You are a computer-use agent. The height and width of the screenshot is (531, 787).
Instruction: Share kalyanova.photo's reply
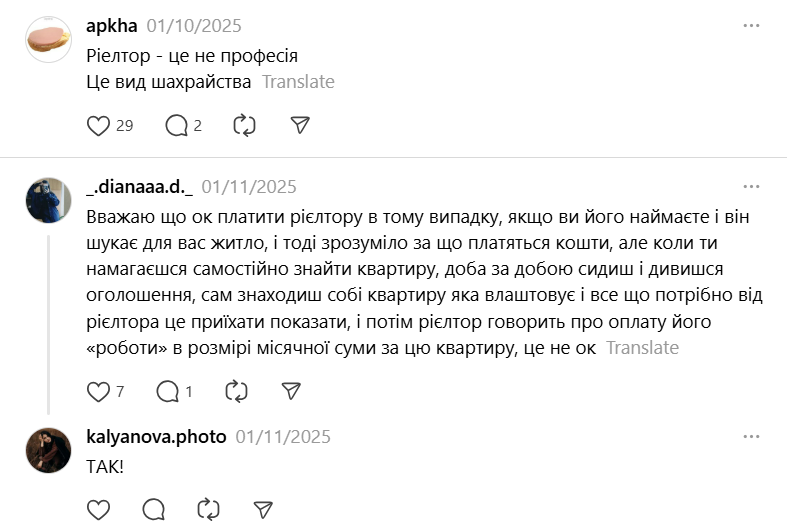point(263,509)
